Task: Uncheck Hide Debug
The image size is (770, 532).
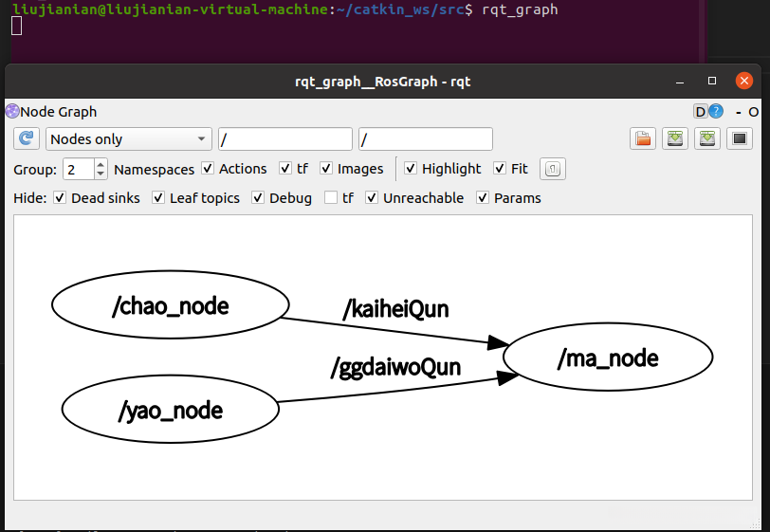Action: 258,198
